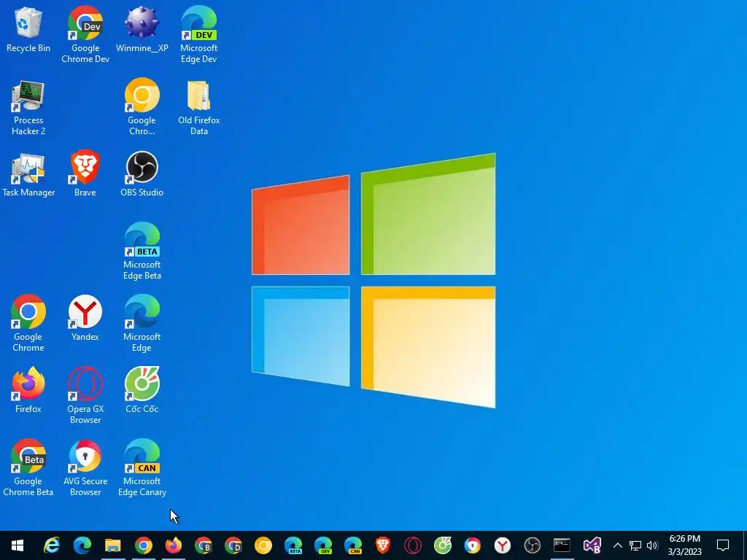Launch Opera GX from the taskbar
This screenshot has height=560, width=747.
(413, 545)
